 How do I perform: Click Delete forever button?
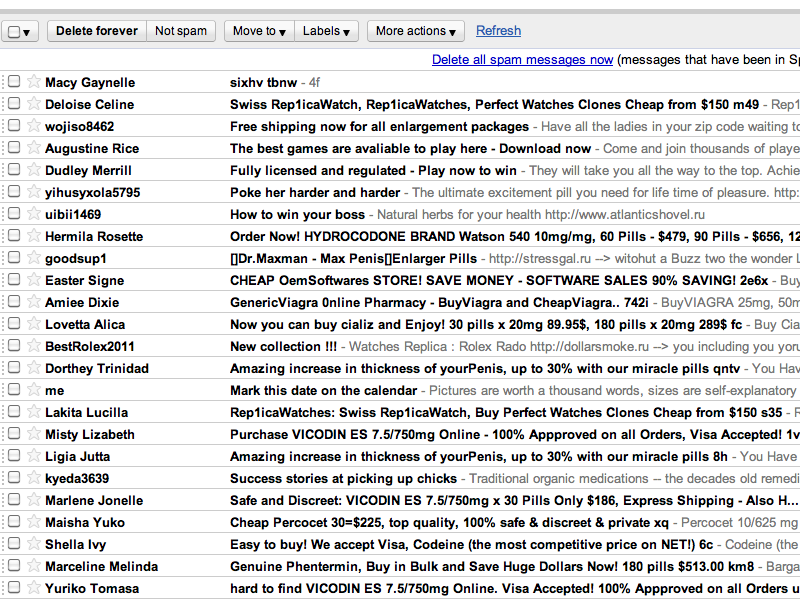pyautogui.click(x=97, y=31)
